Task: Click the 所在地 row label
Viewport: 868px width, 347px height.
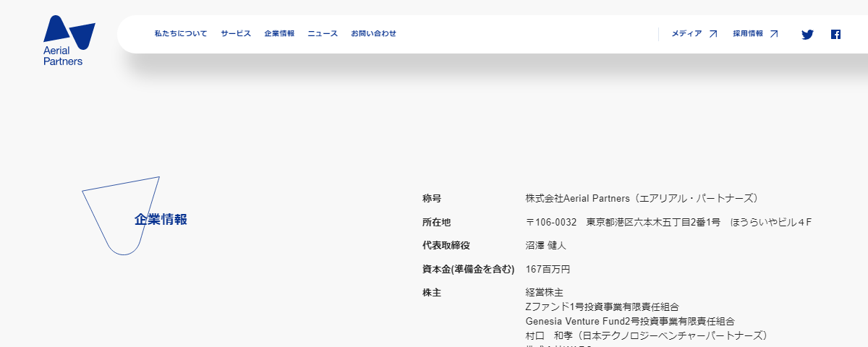Action: (436, 222)
